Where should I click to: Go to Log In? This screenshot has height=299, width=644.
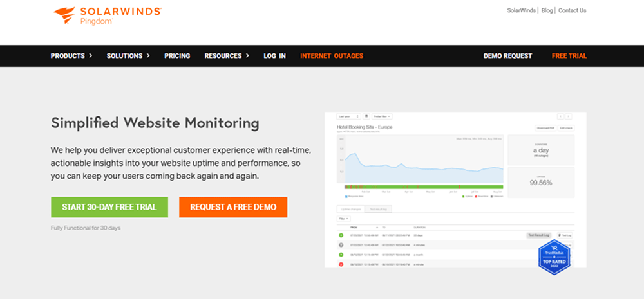pyautogui.click(x=274, y=56)
